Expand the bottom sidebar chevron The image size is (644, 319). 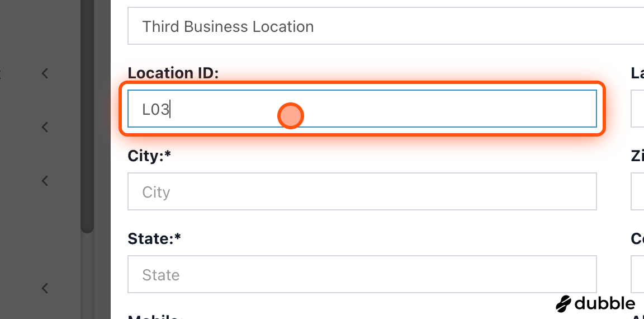[45, 288]
